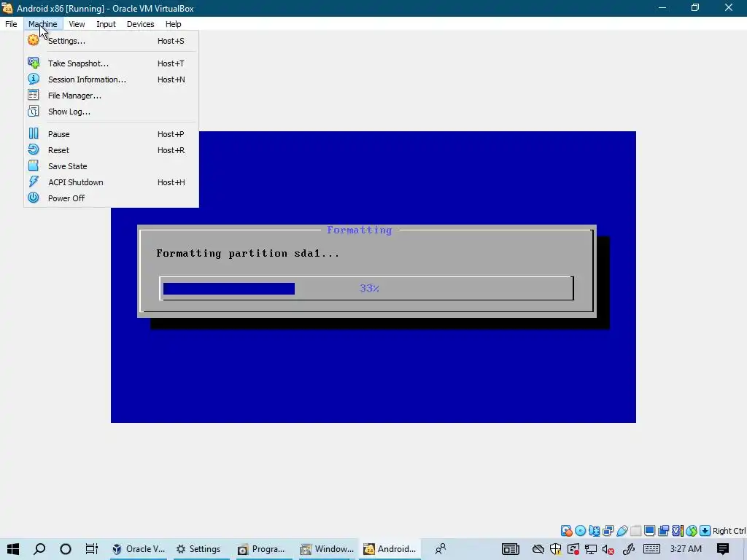The image size is (747, 560).
Task: Click the taskbar Search icon
Action: click(39, 549)
